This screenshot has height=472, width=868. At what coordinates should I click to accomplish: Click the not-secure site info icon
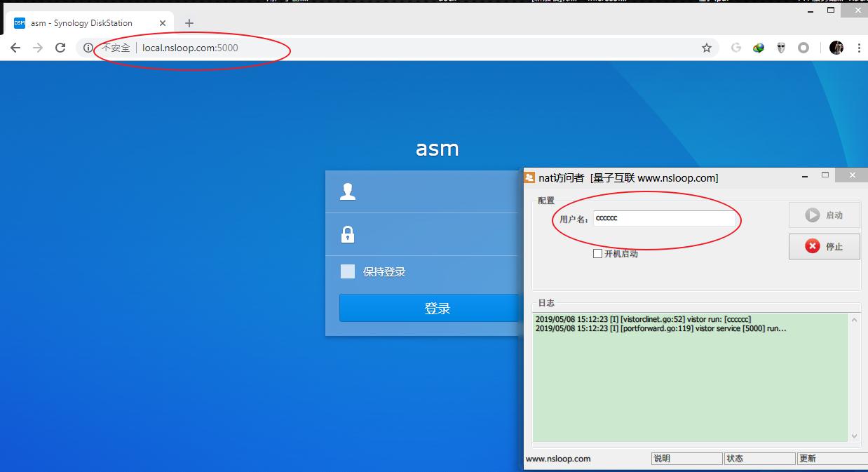tap(88, 48)
